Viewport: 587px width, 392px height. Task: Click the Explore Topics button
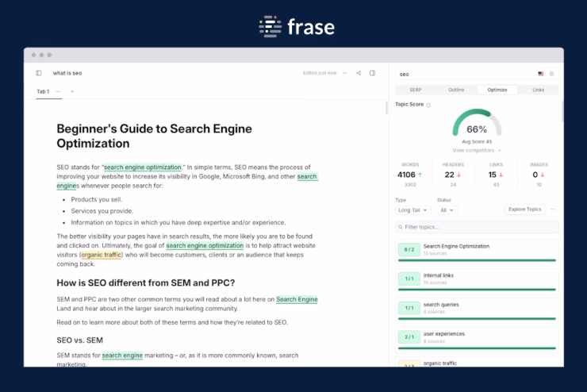525,209
